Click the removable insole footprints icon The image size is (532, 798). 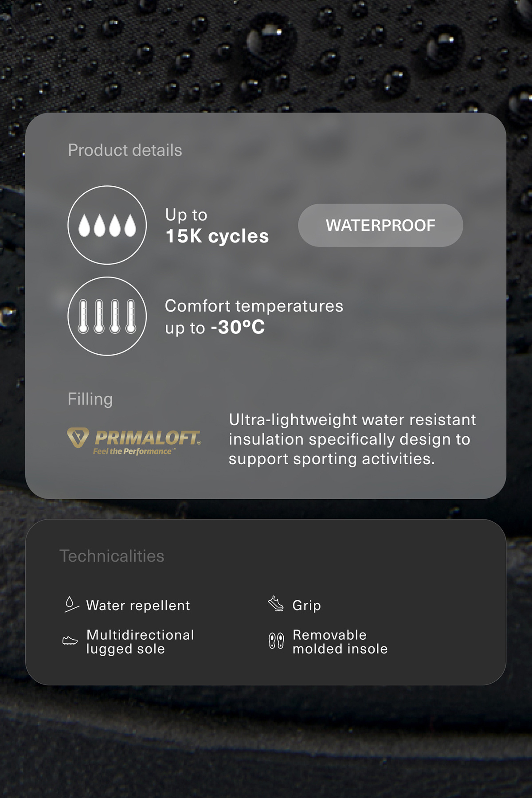click(x=276, y=641)
